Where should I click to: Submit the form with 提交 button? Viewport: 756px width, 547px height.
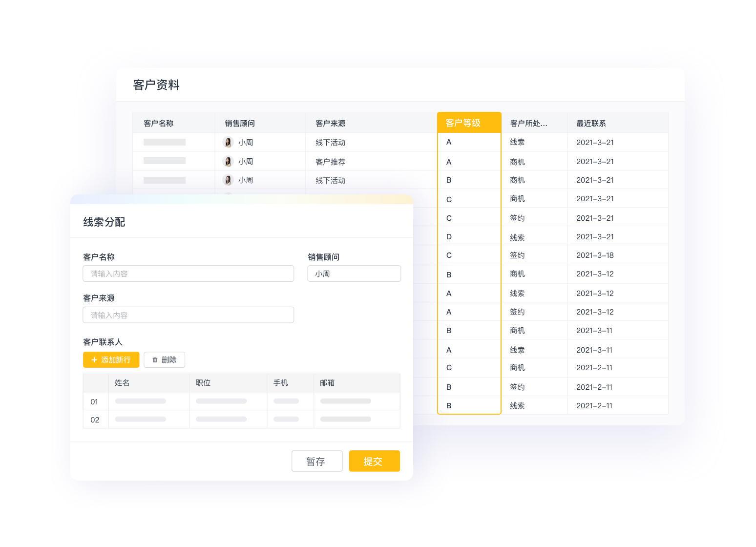(374, 461)
